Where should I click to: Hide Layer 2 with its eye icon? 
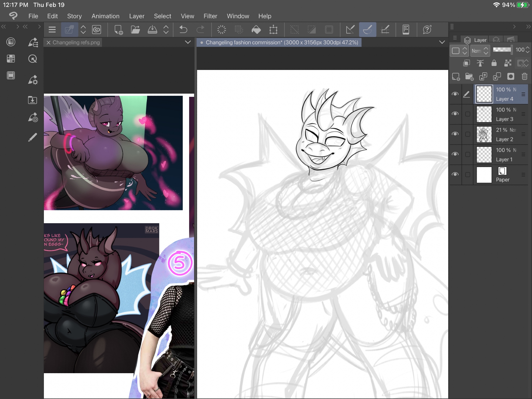tap(455, 134)
